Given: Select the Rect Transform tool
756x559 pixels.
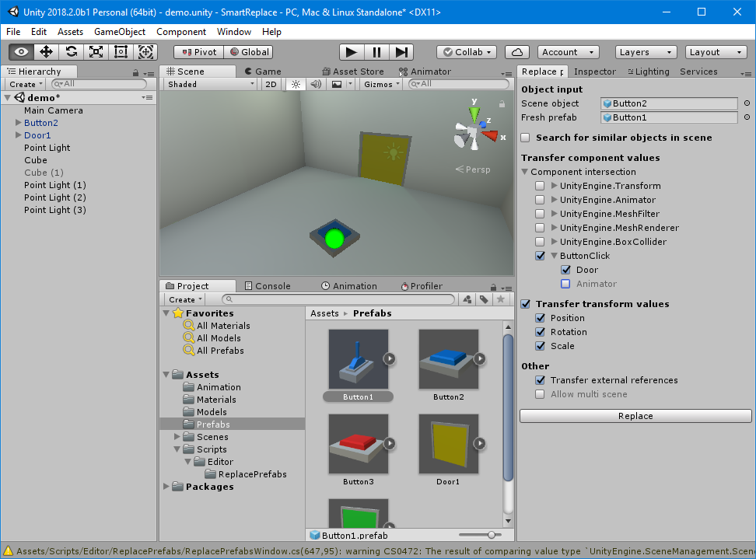Looking at the screenshot, I should tap(121, 52).
